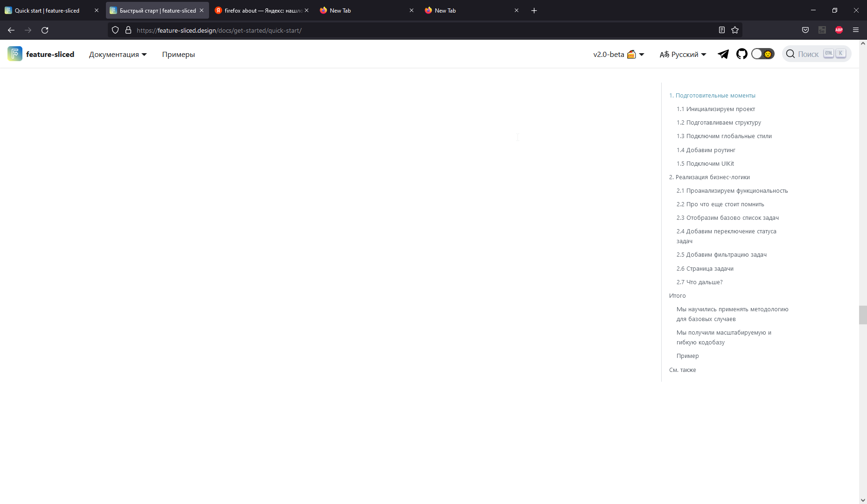Reload the page with the refresh icon
This screenshot has height=504, width=867.
coord(45,30)
